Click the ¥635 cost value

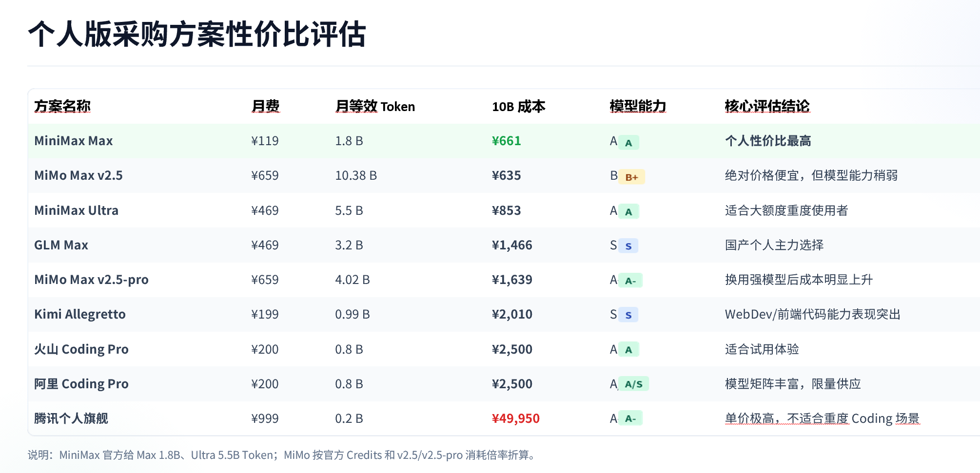pos(507,175)
